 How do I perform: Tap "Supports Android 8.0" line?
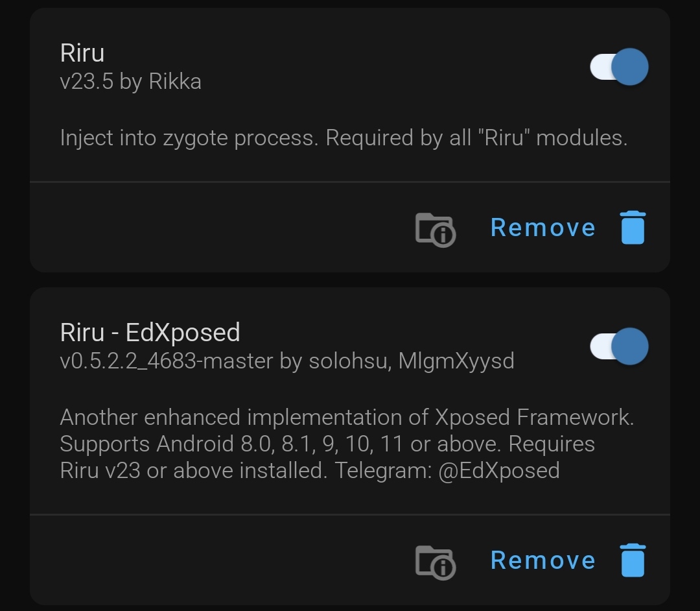pyautogui.click(x=165, y=444)
